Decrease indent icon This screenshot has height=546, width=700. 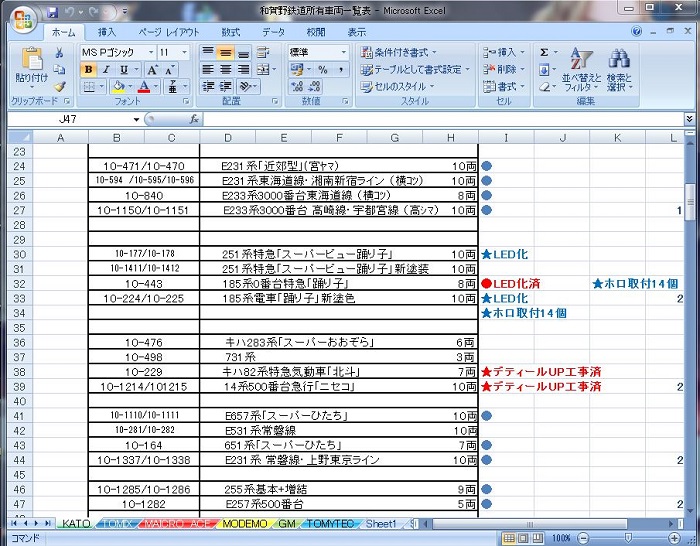[208, 86]
